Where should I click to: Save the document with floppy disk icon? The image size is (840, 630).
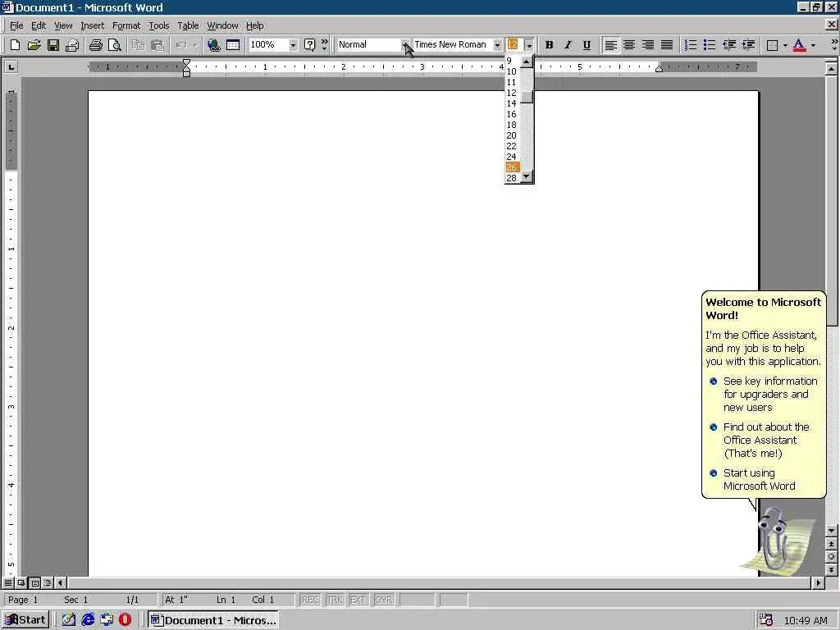tap(52, 45)
